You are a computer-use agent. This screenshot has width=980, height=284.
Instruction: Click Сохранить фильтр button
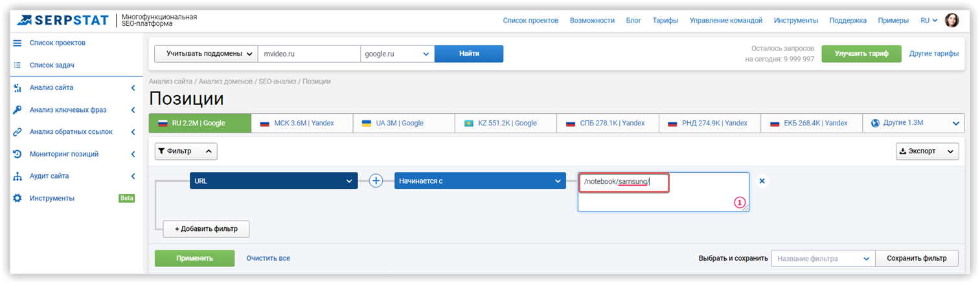click(917, 259)
